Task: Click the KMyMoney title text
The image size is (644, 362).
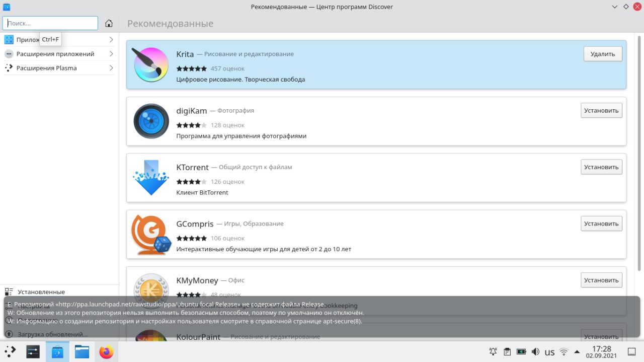Action: [197, 280]
